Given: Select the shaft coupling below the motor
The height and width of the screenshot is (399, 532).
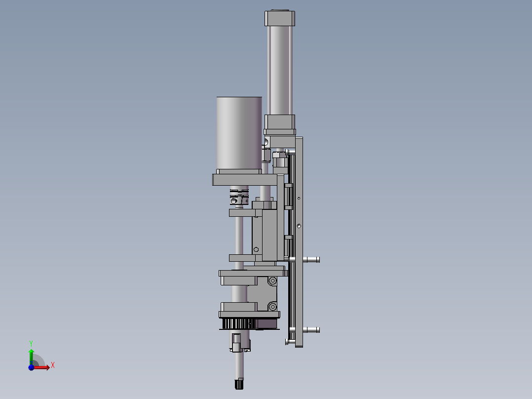Looking at the screenshot, I should [x=239, y=196].
